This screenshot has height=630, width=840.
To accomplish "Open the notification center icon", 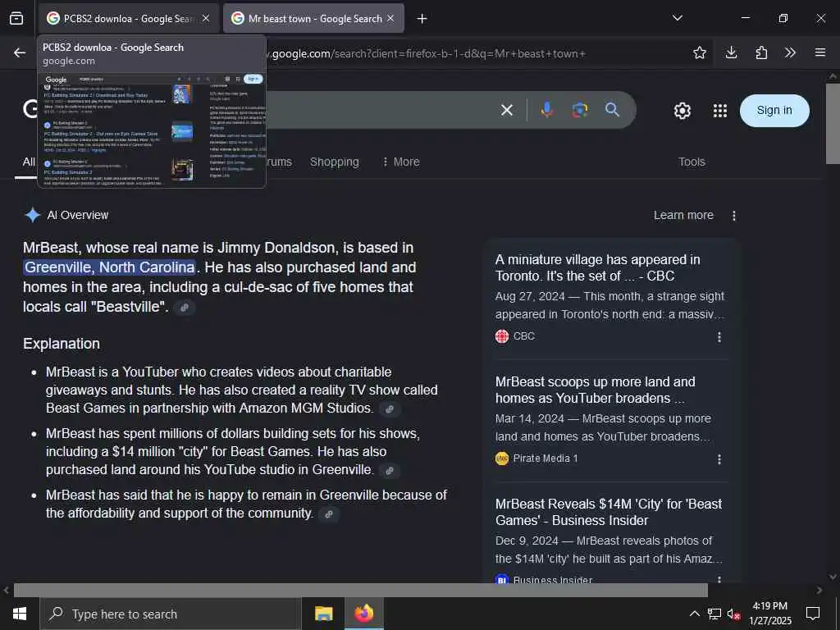I will coord(813,614).
